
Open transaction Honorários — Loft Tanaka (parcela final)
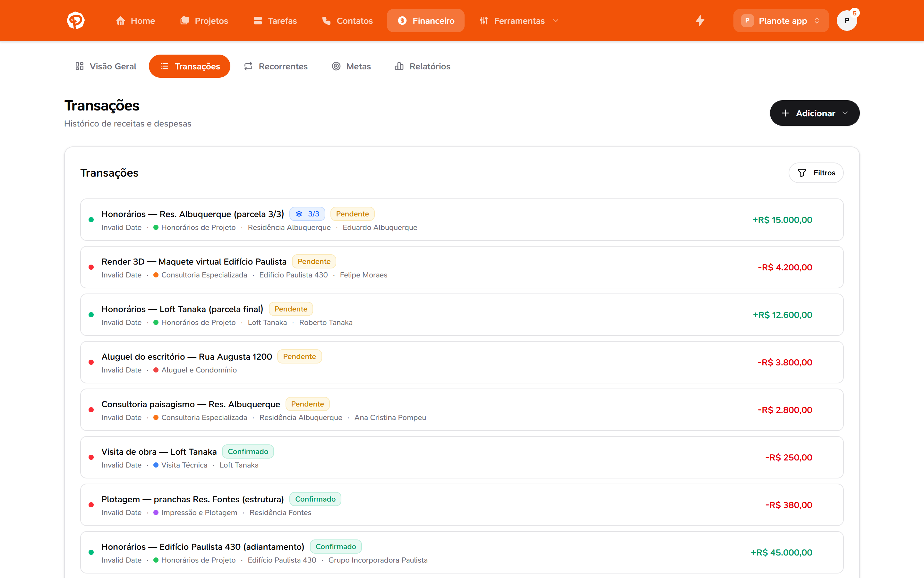[462, 315]
